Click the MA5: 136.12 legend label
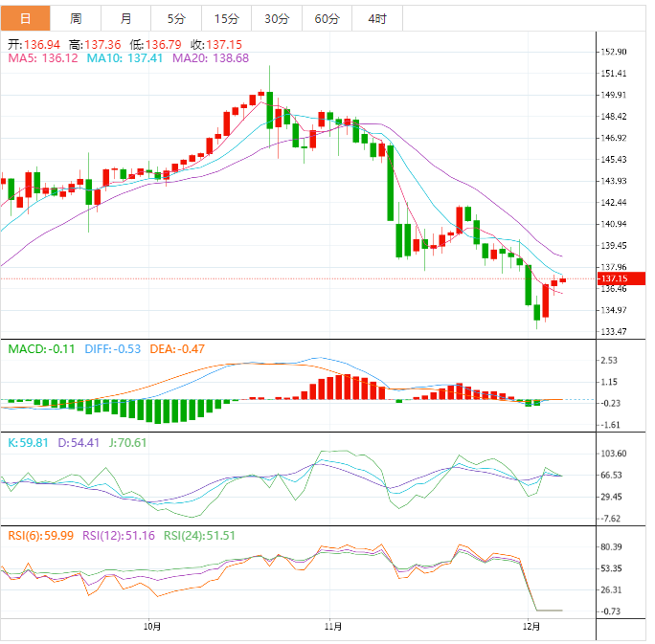Viewport: 655px width, 644px height. (43, 58)
